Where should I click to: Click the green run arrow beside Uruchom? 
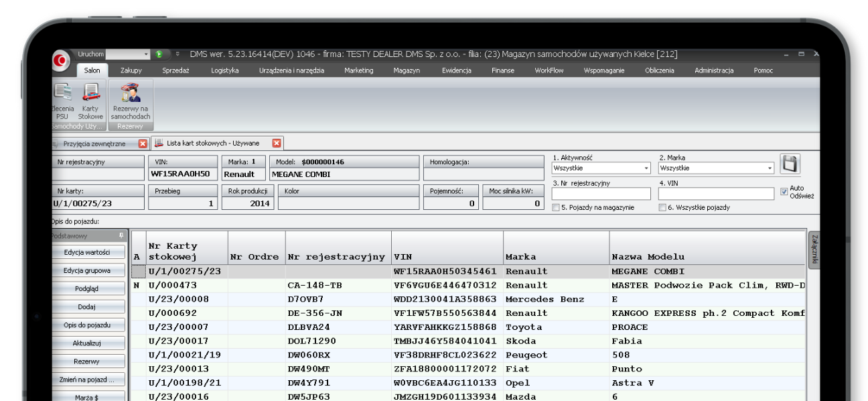point(159,54)
